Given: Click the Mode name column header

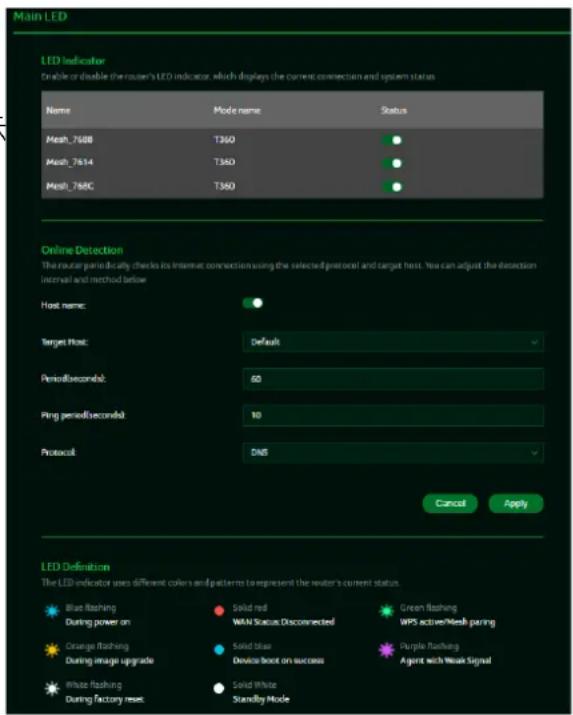Looking at the screenshot, I should (237, 110).
